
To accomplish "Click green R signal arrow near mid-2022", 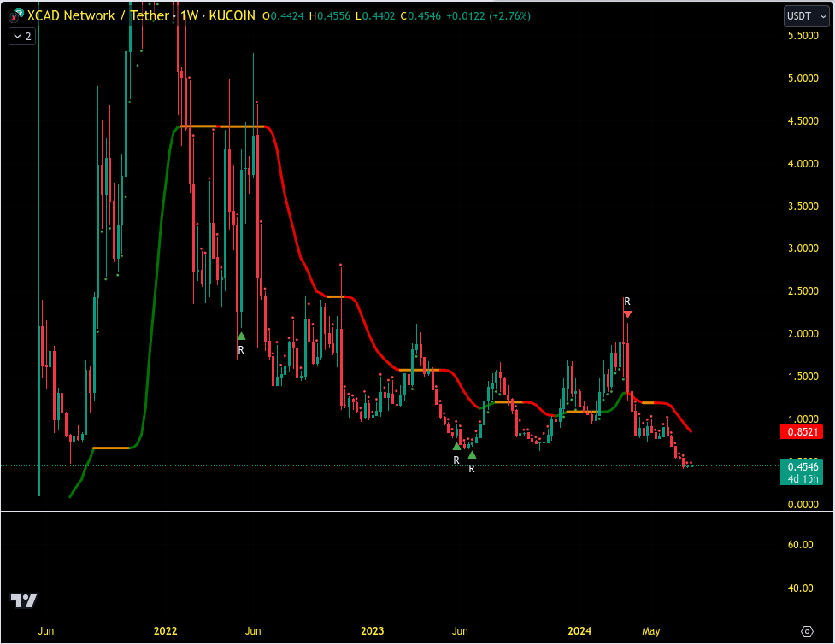I will coord(241,336).
